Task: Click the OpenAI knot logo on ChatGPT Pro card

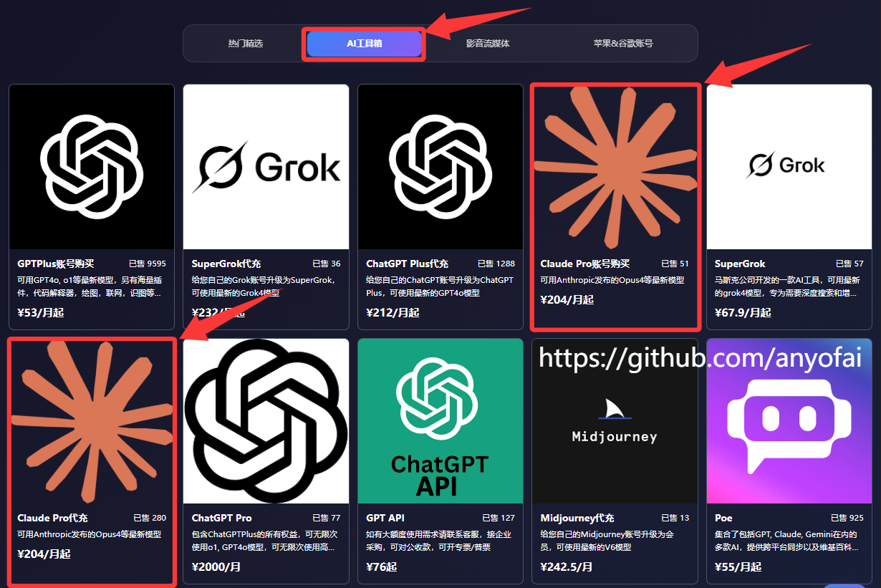Action: pos(266,421)
